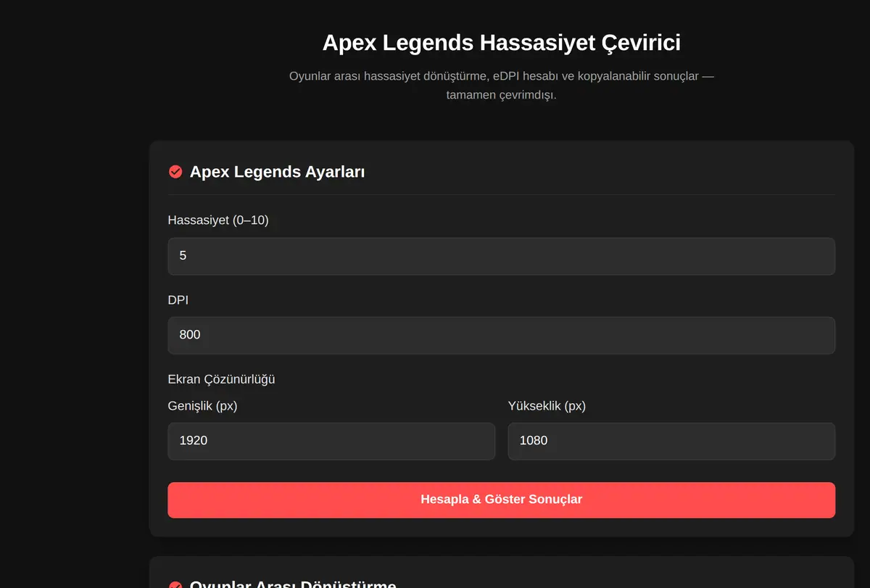
Task: Click the Yükseklik (px) label
Action: coord(547,406)
